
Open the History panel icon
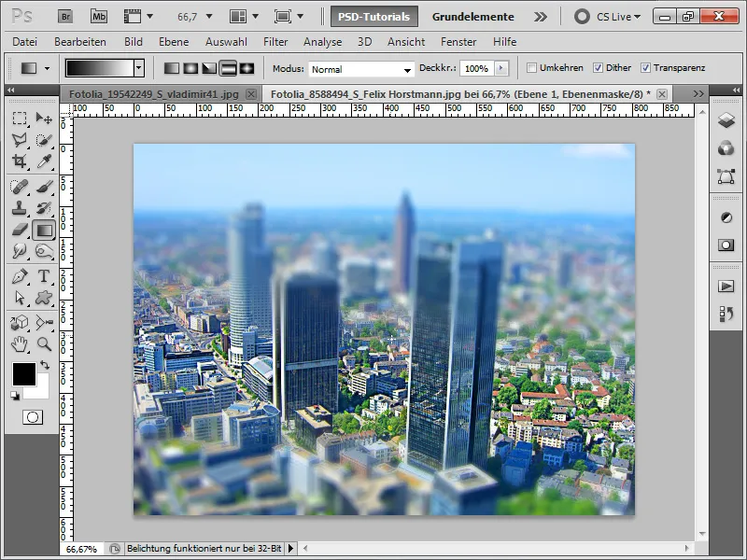(726, 314)
